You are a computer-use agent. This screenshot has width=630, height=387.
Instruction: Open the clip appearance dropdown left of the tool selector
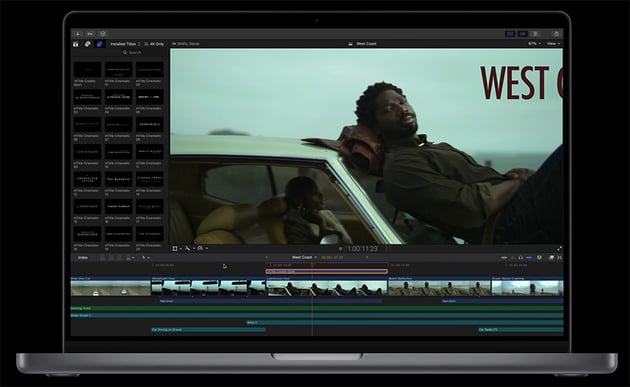tap(130, 258)
